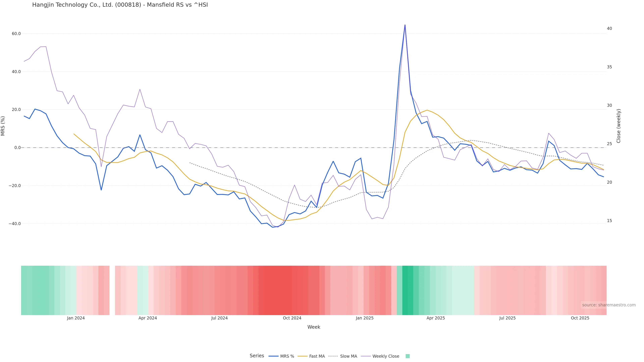Click the orange Fast MA legend line
The width and height of the screenshot is (644, 362).
[303, 356]
